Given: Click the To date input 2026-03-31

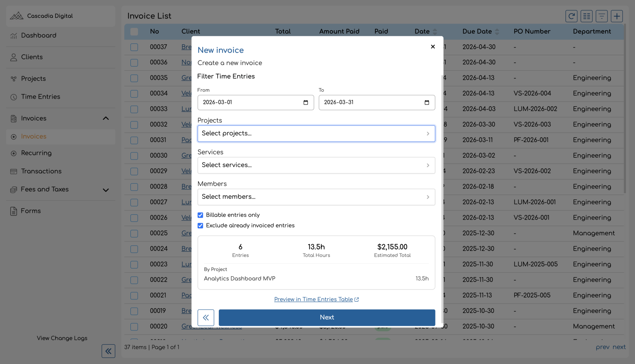Looking at the screenshot, I should pos(377,102).
